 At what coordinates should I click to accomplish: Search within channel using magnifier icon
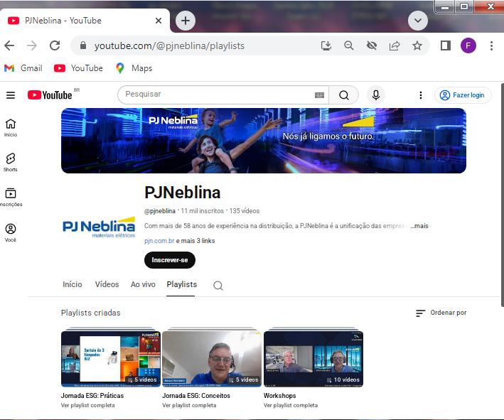tap(218, 286)
